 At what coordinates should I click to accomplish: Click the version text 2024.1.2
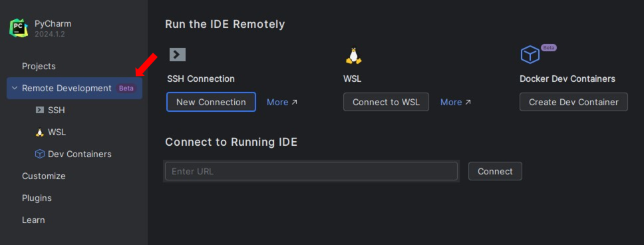tap(50, 34)
